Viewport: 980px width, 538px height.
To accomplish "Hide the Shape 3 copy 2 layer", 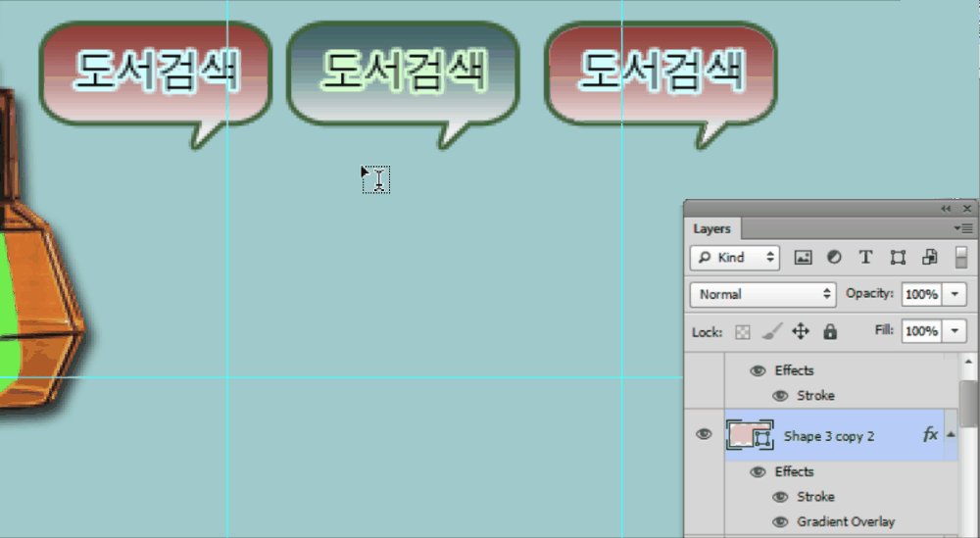I will click(704, 434).
